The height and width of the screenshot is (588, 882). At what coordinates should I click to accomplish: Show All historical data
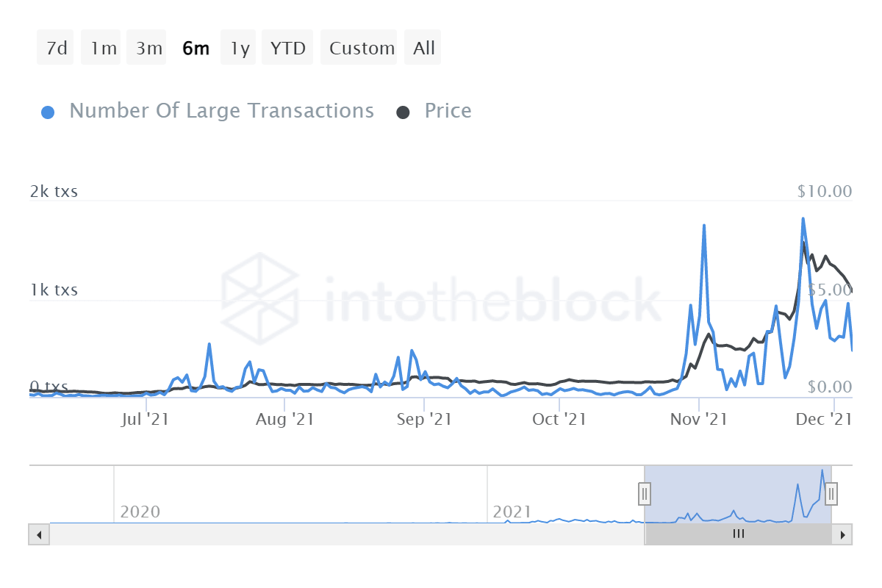pos(423,47)
